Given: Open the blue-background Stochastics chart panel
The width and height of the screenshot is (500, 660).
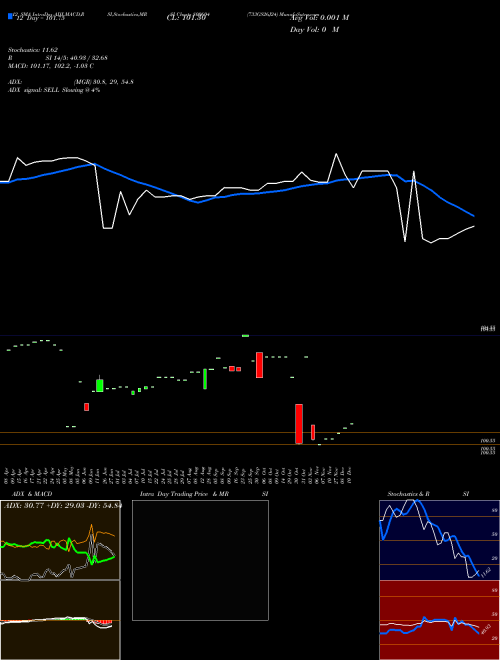Looking at the screenshot, I should pyautogui.click(x=439, y=540).
